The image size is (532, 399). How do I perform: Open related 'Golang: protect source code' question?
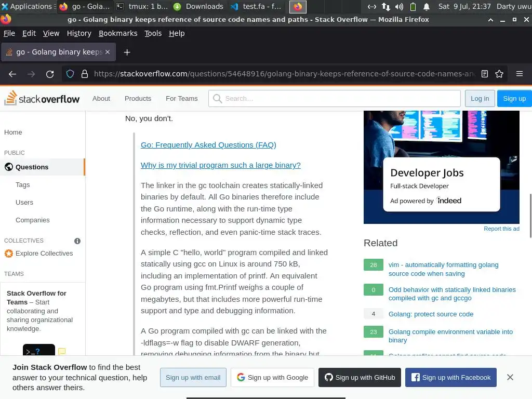(431, 314)
